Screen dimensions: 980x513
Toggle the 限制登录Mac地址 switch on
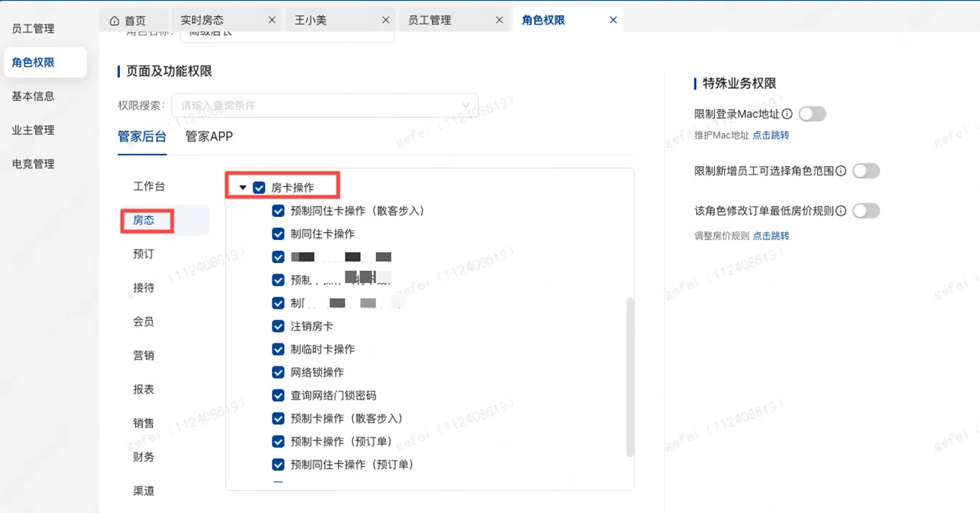tap(813, 114)
